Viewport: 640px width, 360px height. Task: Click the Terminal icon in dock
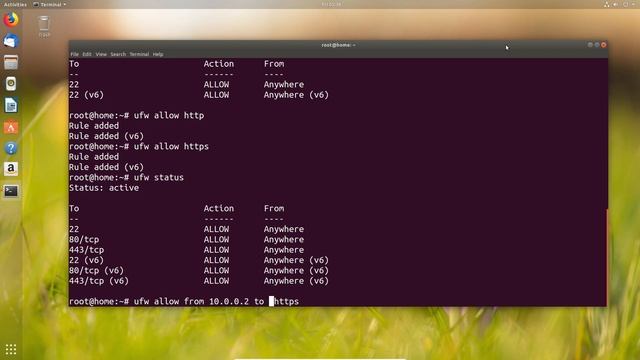pos(11,191)
